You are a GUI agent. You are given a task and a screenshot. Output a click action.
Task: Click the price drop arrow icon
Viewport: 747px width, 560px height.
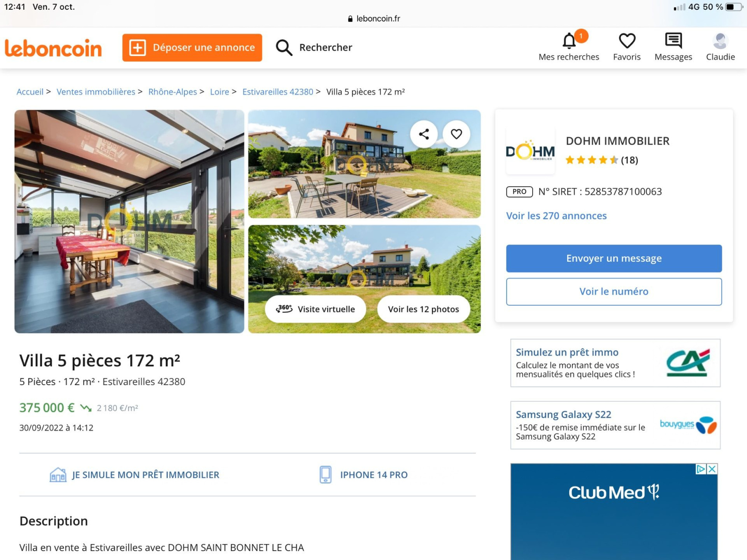(85, 408)
